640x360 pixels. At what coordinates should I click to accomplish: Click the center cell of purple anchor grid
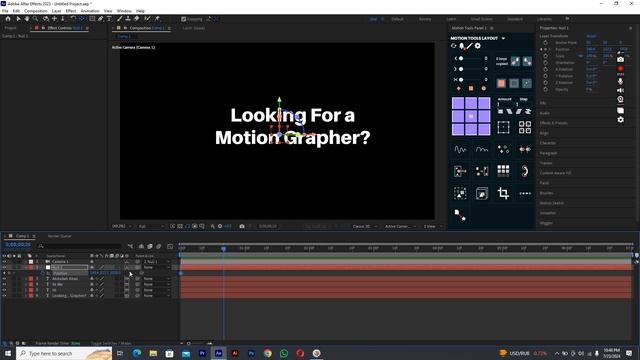[x=471, y=116]
